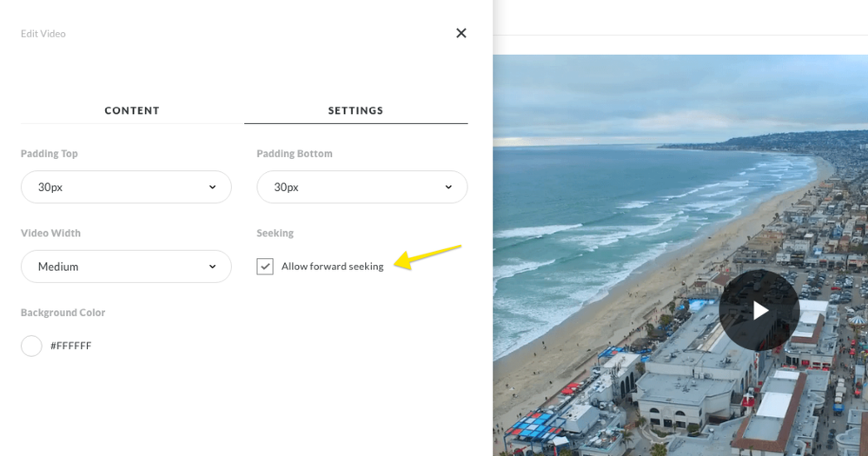The width and height of the screenshot is (868, 456).
Task: Uncheck the Allow forward seeking checkbox
Action: tap(265, 267)
